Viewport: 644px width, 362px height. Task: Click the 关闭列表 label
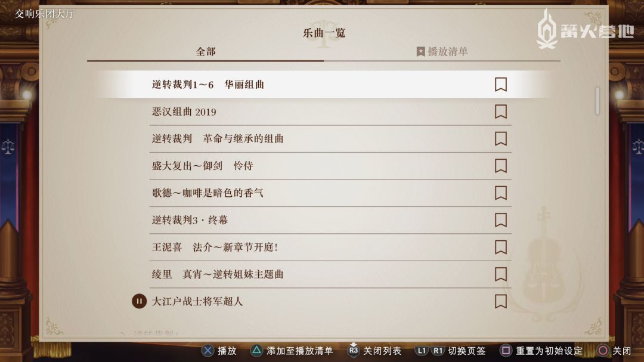382,351
